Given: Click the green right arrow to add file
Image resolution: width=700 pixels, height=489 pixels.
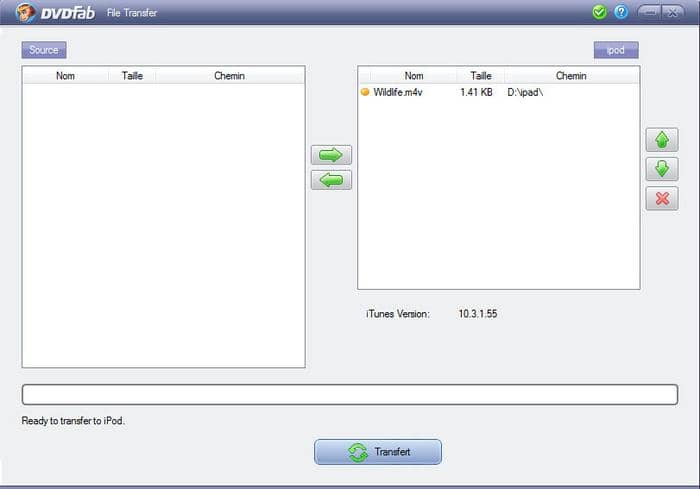Looking at the screenshot, I should click(x=331, y=155).
